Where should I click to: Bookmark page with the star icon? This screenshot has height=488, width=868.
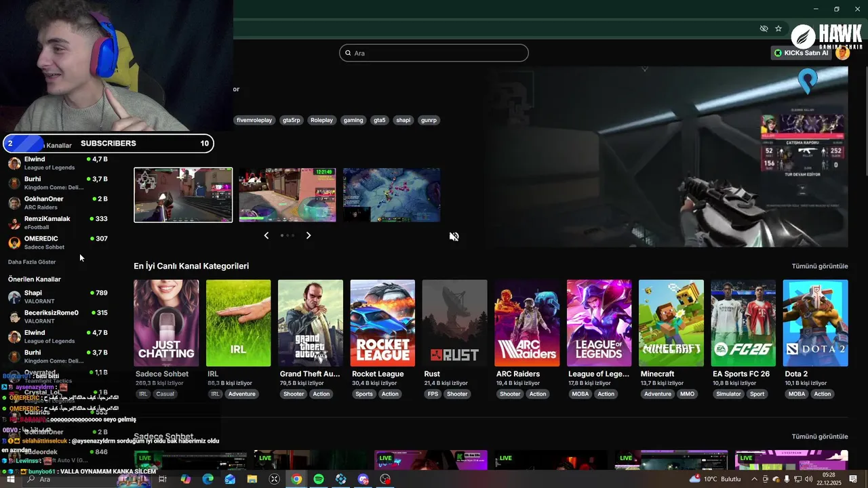[778, 28]
